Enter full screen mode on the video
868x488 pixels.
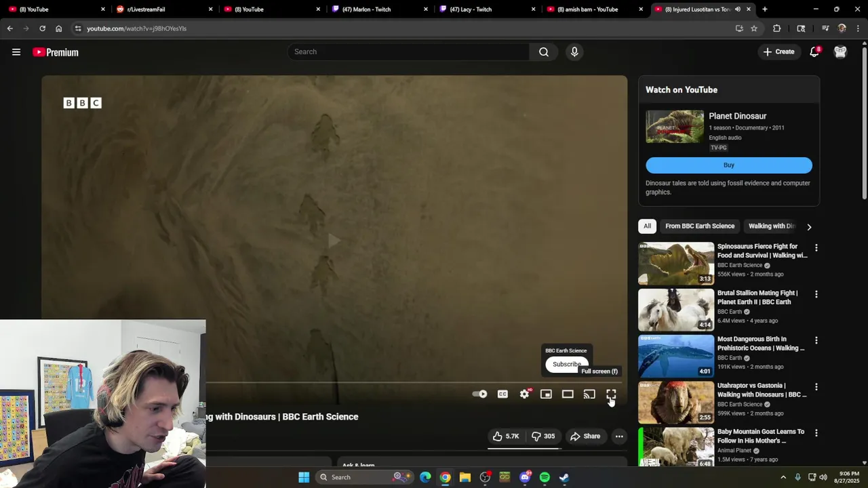click(x=611, y=394)
